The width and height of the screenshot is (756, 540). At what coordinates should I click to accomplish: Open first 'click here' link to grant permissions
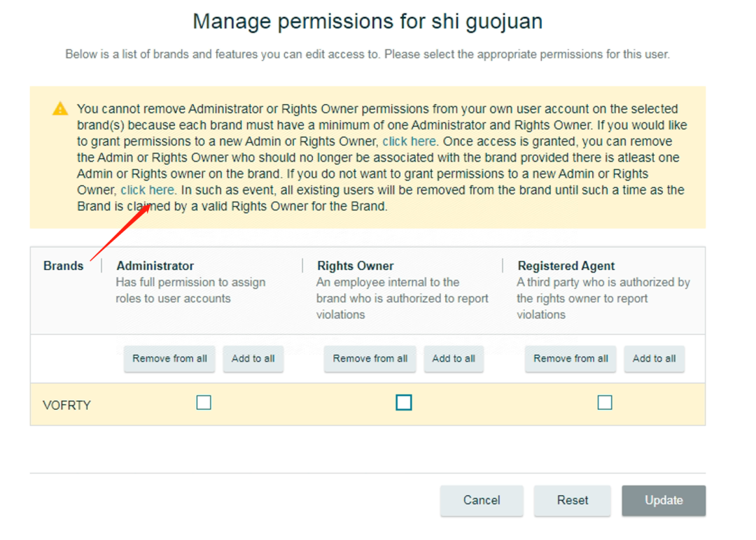pos(409,141)
